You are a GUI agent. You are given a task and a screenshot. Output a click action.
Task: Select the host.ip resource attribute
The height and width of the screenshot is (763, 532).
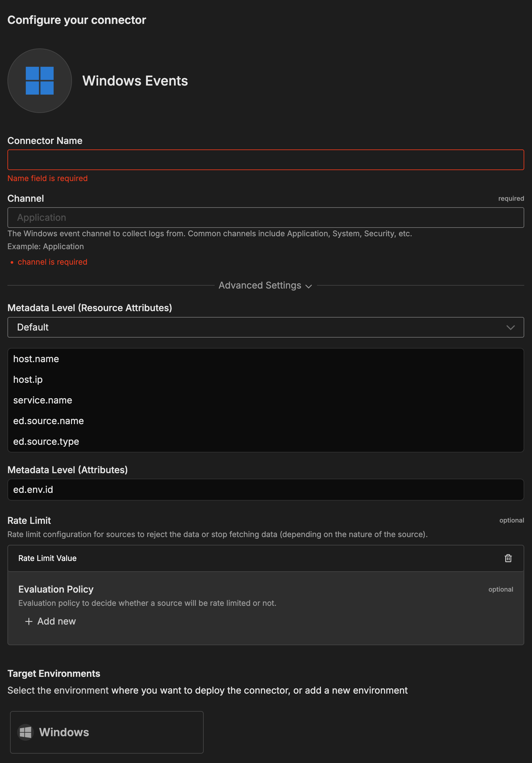28,380
